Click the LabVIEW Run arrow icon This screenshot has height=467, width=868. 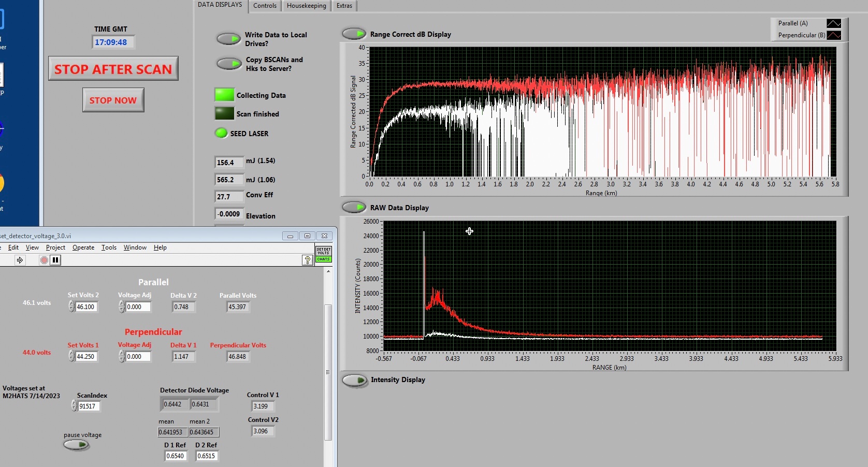coord(20,260)
